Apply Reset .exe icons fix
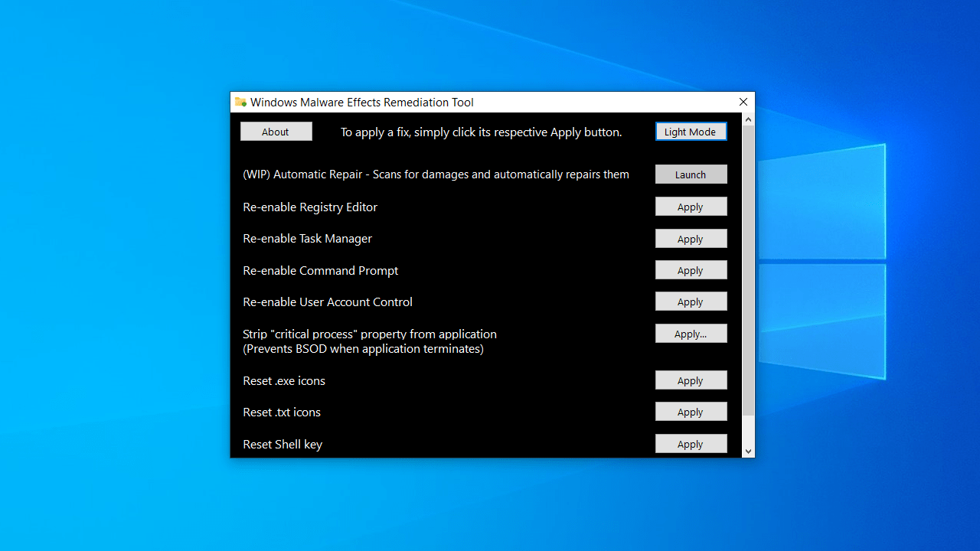980x551 pixels. 691,380
